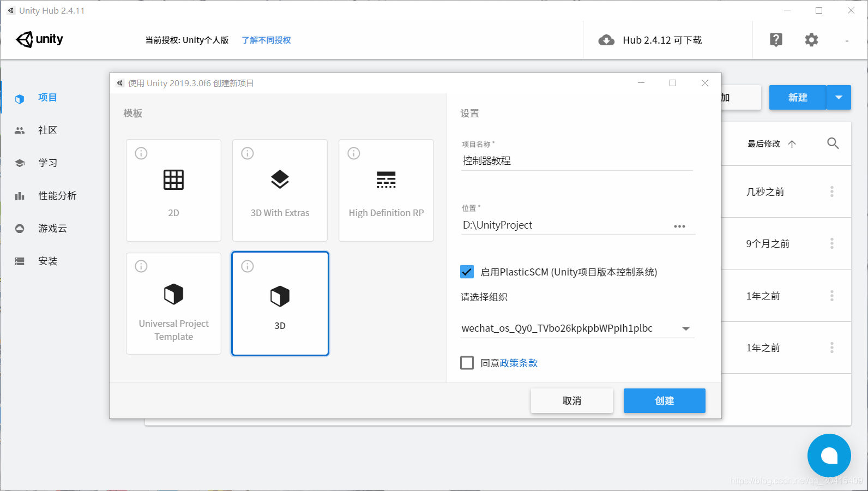Close the create project dialog
The width and height of the screenshot is (868, 491).
click(705, 83)
